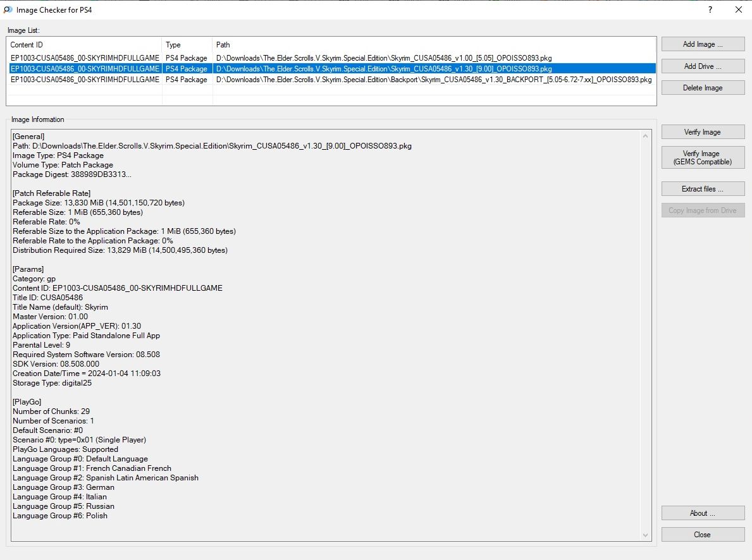Click the 'Title Name (default): Skyrim' line

(x=61, y=307)
